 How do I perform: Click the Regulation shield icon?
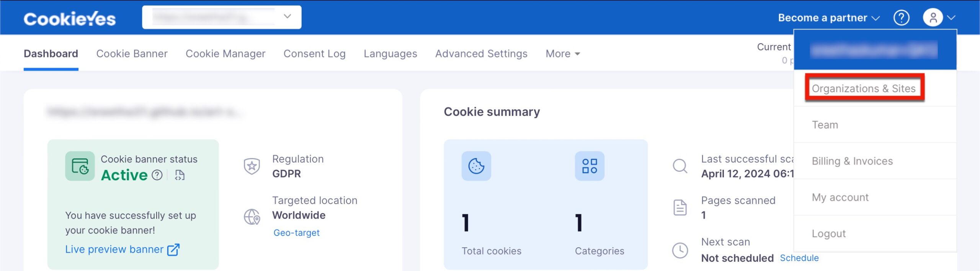point(252,166)
